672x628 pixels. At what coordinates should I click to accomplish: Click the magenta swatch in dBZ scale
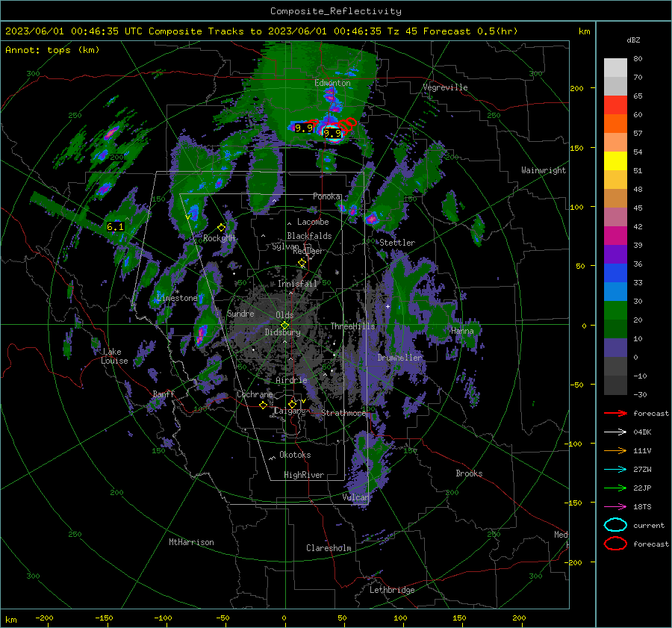click(615, 235)
